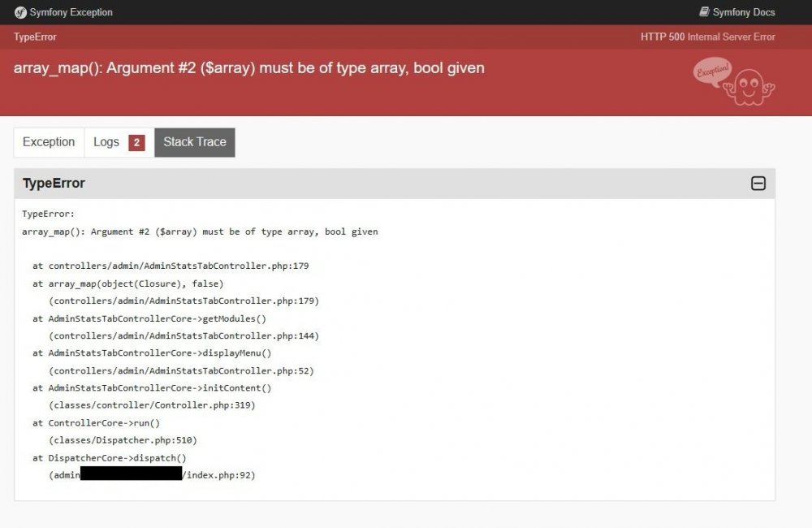Open the Symfony Docs link

(737, 12)
